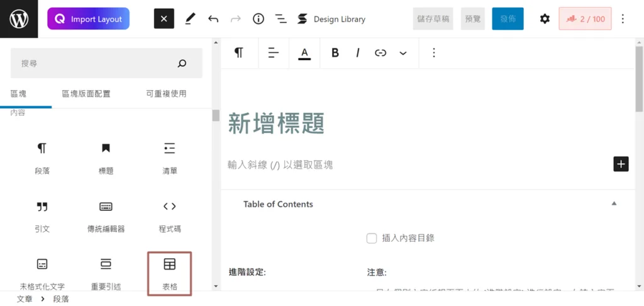
Task: Switch to the 可重複使用 tab
Action: point(166,94)
